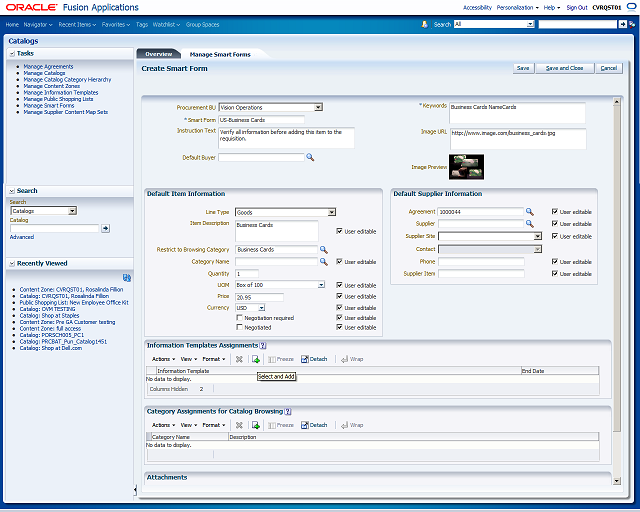
Task: Click delete icon in Information Templates Assignments toolbar
Action: click(x=239, y=359)
